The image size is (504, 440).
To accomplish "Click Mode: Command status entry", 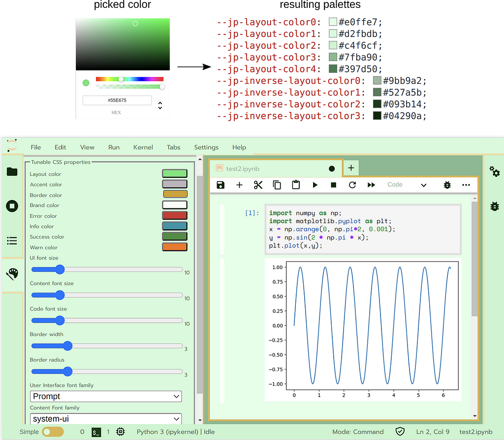I will 358,432.
